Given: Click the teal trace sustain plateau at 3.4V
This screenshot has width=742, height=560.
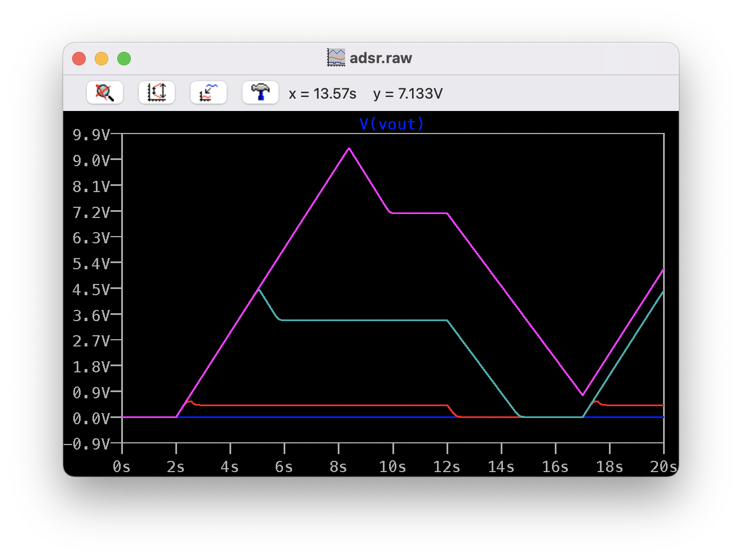Looking at the screenshot, I should pyautogui.click(x=364, y=320).
